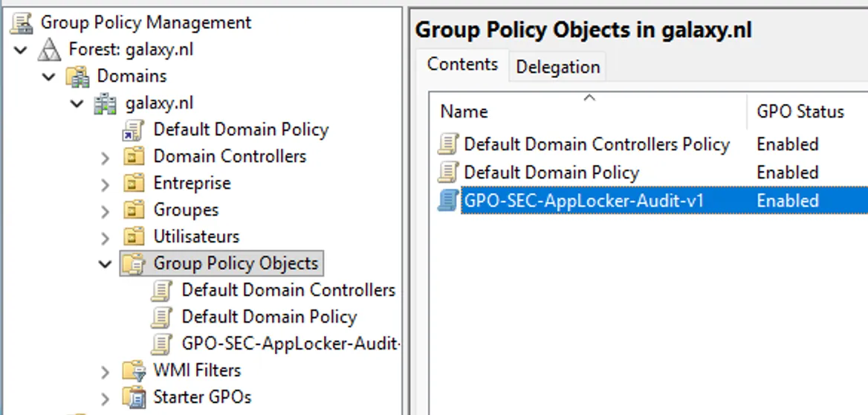The image size is (868, 415).
Task: Click the Domain Controllers OU icon
Action: tap(134, 157)
